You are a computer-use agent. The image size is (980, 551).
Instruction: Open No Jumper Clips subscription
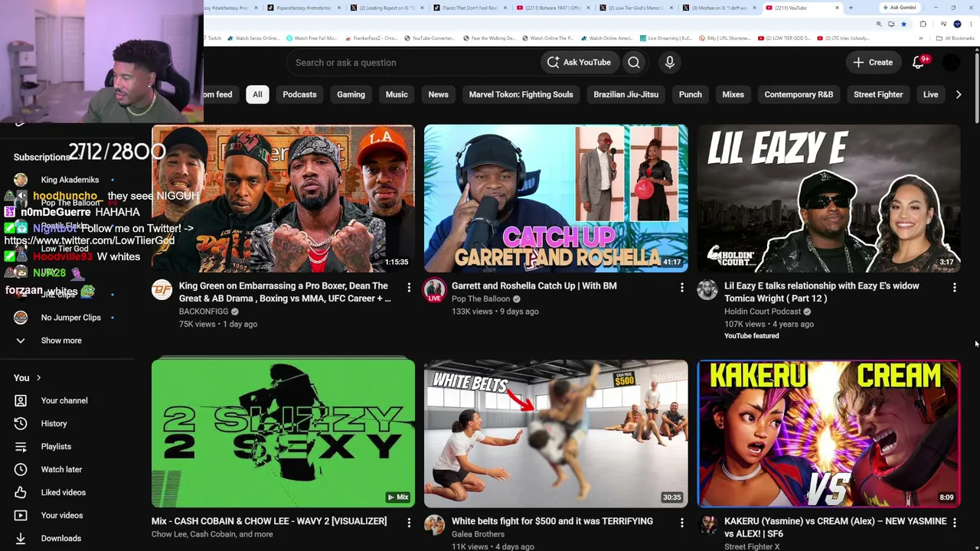(70, 318)
